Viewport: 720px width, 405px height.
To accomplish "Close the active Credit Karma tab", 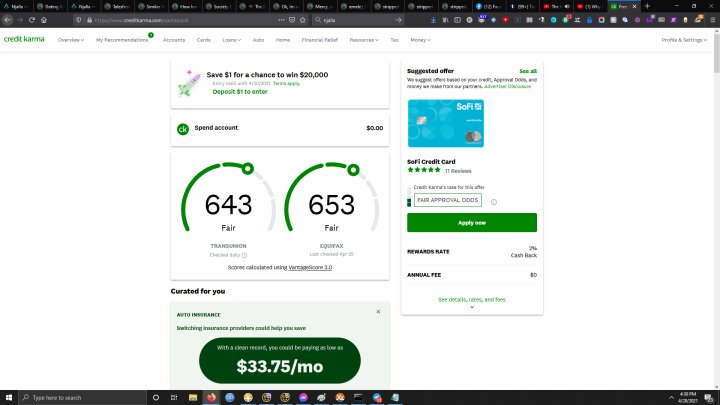I will click(x=635, y=6).
